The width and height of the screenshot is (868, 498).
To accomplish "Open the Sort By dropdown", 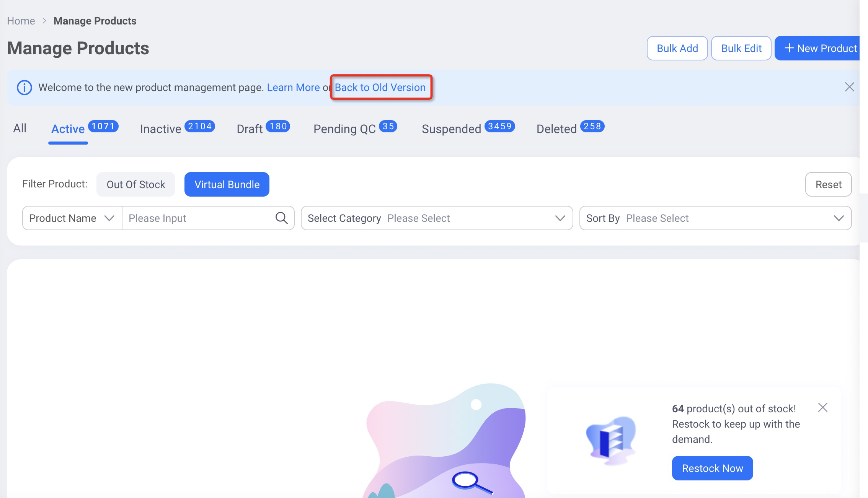I will [715, 218].
